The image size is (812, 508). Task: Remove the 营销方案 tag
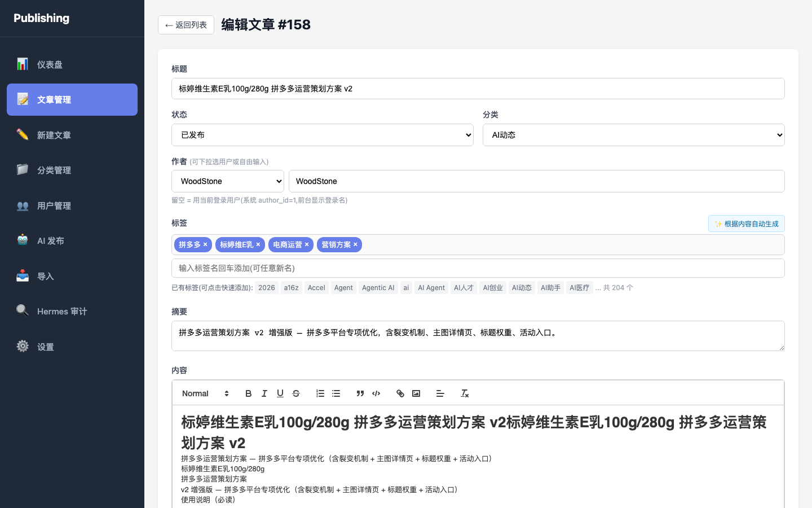tap(355, 244)
